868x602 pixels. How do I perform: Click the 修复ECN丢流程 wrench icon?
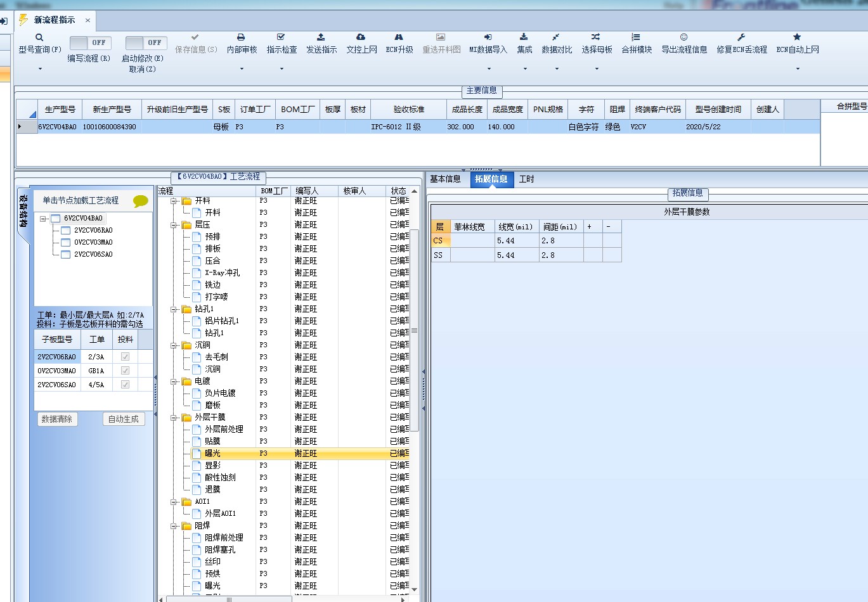click(741, 37)
